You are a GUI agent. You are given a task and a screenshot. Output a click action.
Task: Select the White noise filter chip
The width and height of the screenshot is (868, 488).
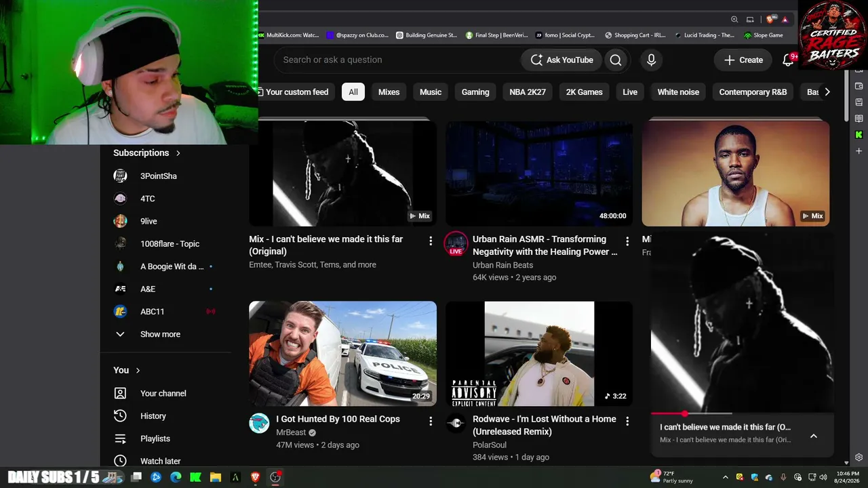click(678, 92)
